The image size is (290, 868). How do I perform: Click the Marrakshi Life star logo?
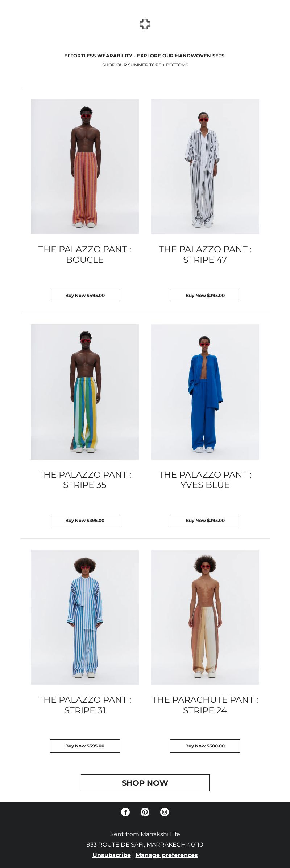click(x=145, y=24)
